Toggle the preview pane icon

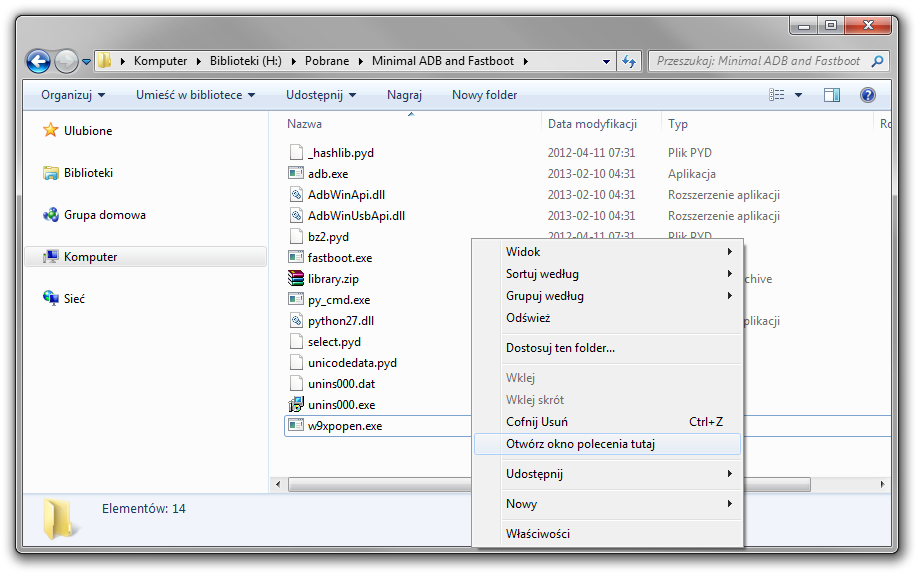point(831,95)
